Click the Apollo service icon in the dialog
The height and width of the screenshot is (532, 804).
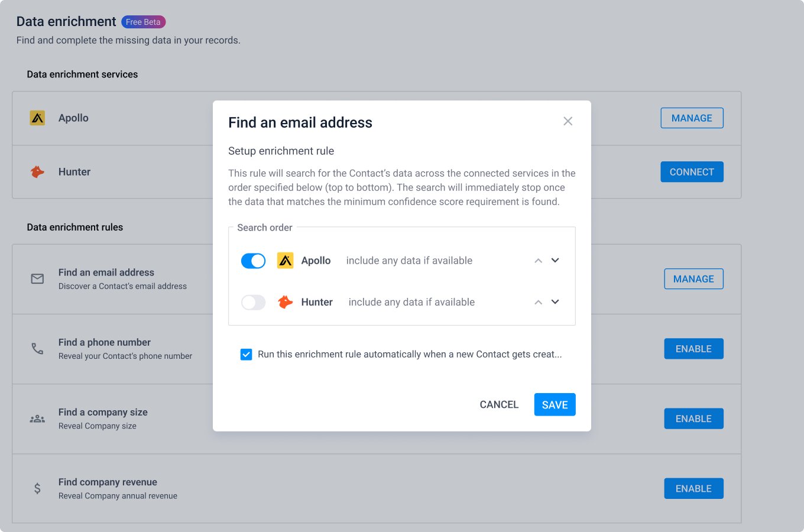(x=285, y=260)
